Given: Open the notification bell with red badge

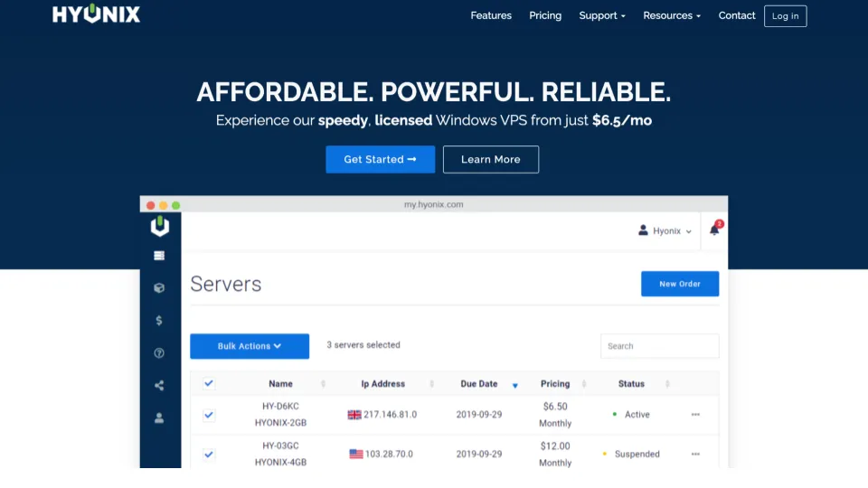Looking at the screenshot, I should [715, 229].
